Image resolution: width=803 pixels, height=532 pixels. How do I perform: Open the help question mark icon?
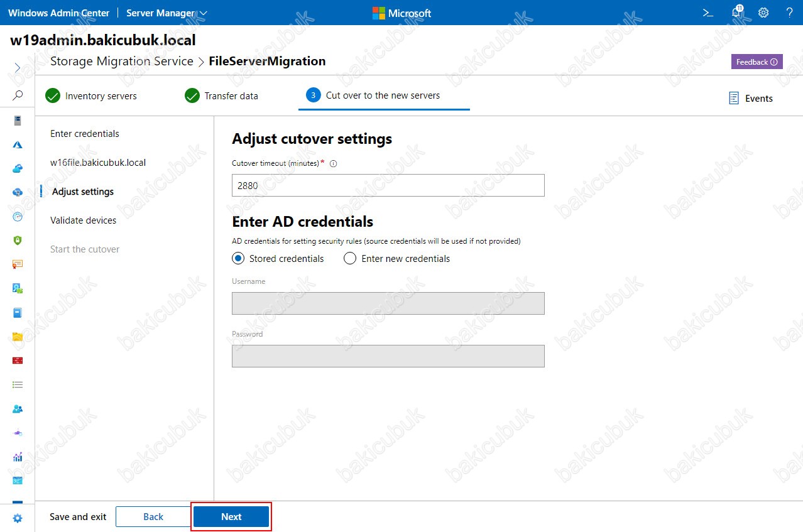[x=790, y=13]
